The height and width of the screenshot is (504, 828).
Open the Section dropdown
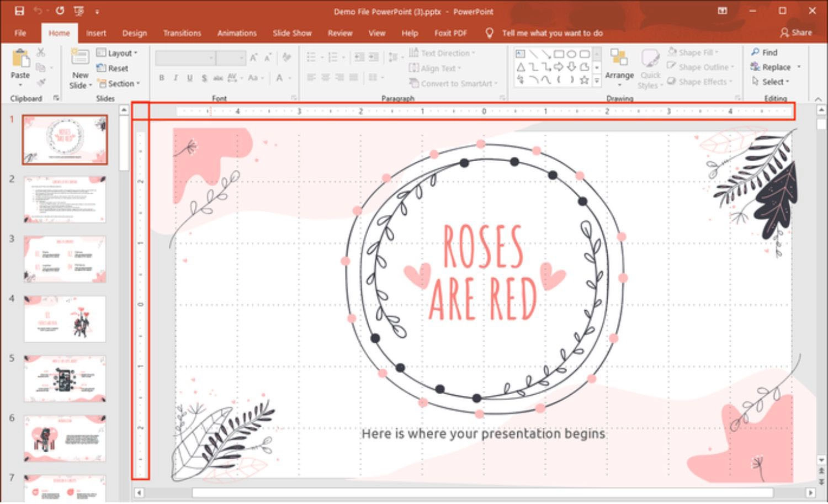pyautogui.click(x=119, y=83)
